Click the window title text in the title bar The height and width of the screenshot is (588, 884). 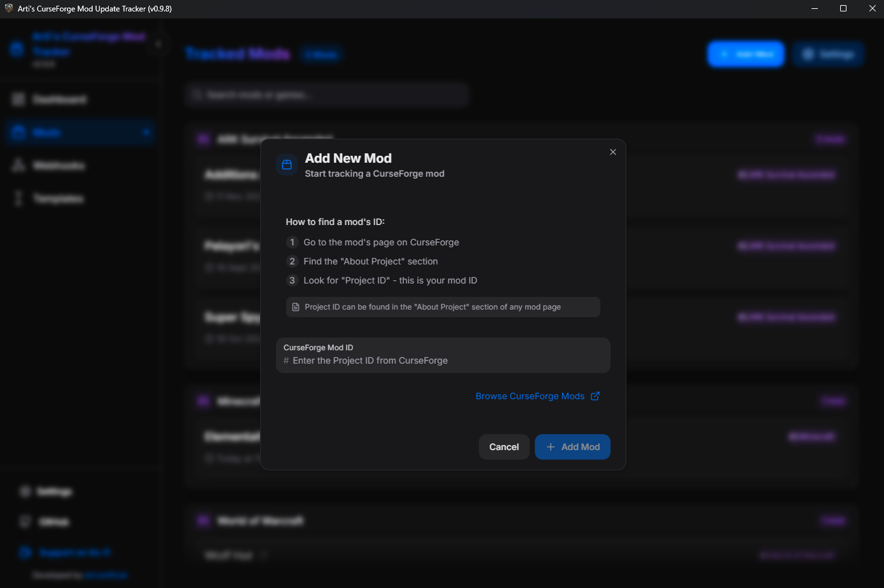(x=95, y=9)
